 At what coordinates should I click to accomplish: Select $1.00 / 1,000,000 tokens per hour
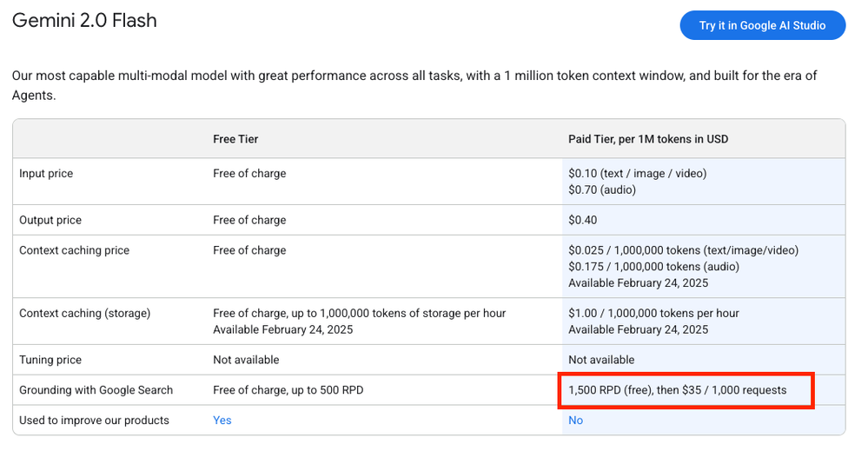coord(653,313)
